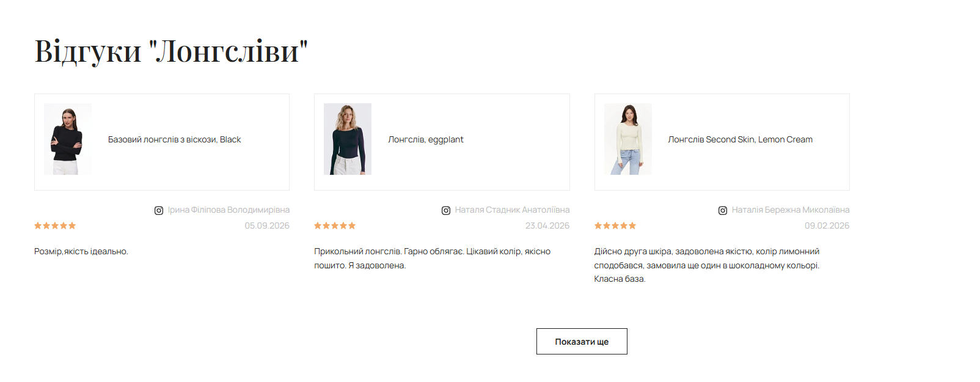Open reviewer name Ірина Філіпова Володимирівна
The image size is (980, 382).
(x=229, y=210)
